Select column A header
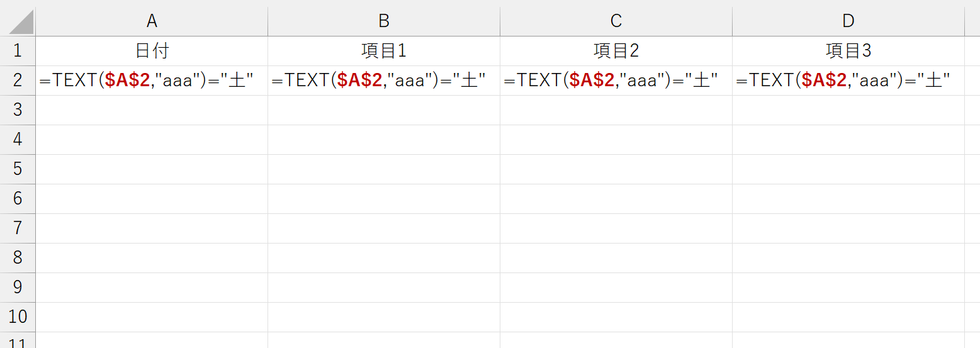Screen dimensions: 980x348 152,21
